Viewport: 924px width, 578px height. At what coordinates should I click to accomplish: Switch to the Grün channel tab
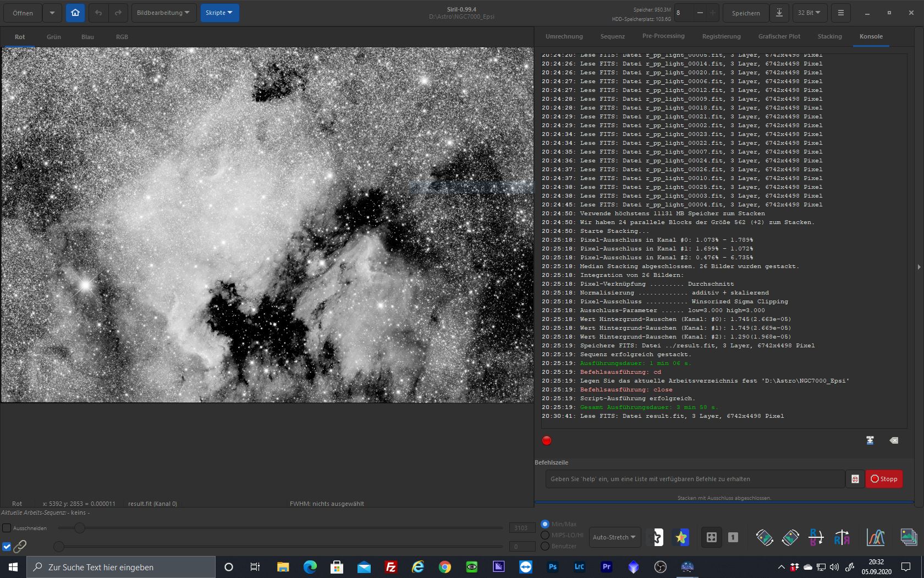(54, 37)
